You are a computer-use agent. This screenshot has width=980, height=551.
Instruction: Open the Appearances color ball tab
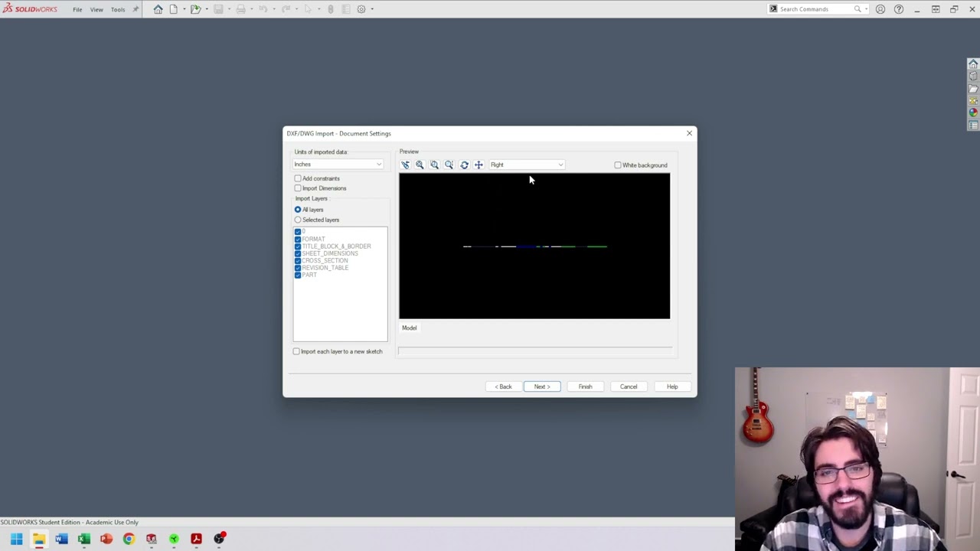click(973, 113)
